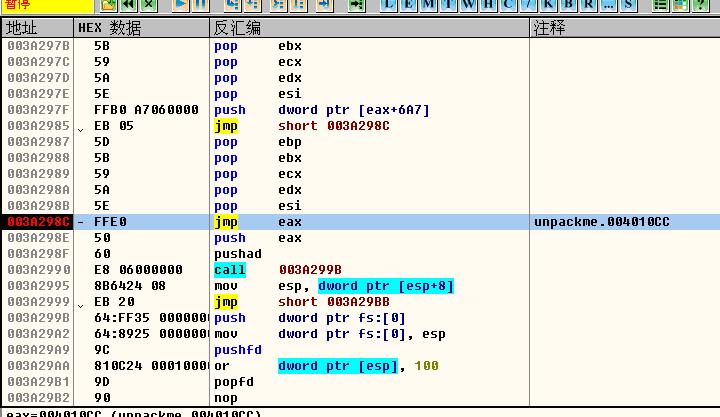Open the Breakpoints window (B button)
The height and width of the screenshot is (417, 720).
(569, 5)
